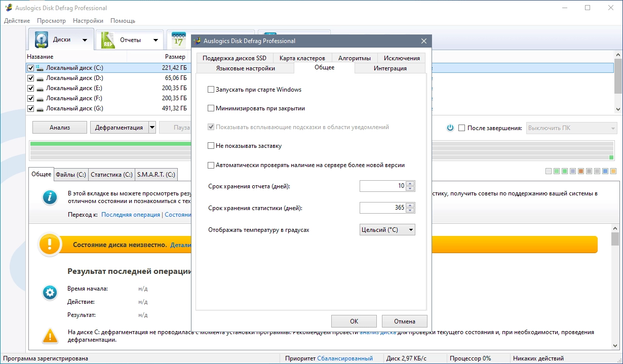
Task: Follow the Последняя операция link
Action: (131, 215)
